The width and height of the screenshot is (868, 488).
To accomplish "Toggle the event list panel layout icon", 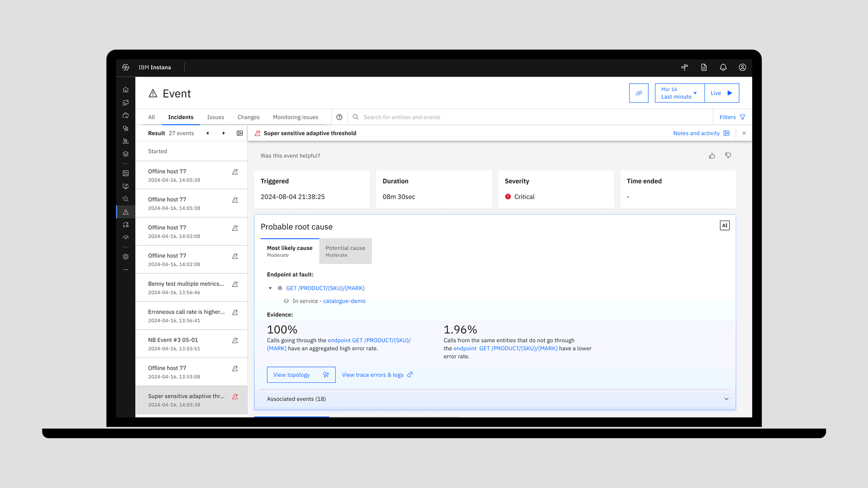I will pyautogui.click(x=240, y=133).
